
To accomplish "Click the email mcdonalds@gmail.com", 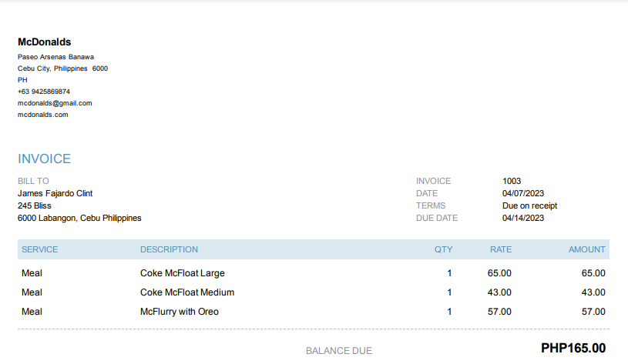I will click(x=55, y=103).
